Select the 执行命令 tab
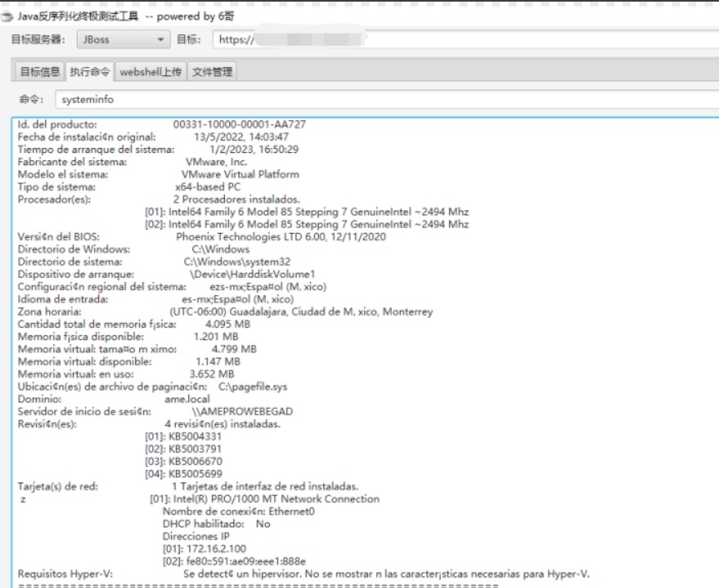This screenshot has width=719, height=588. [x=89, y=71]
